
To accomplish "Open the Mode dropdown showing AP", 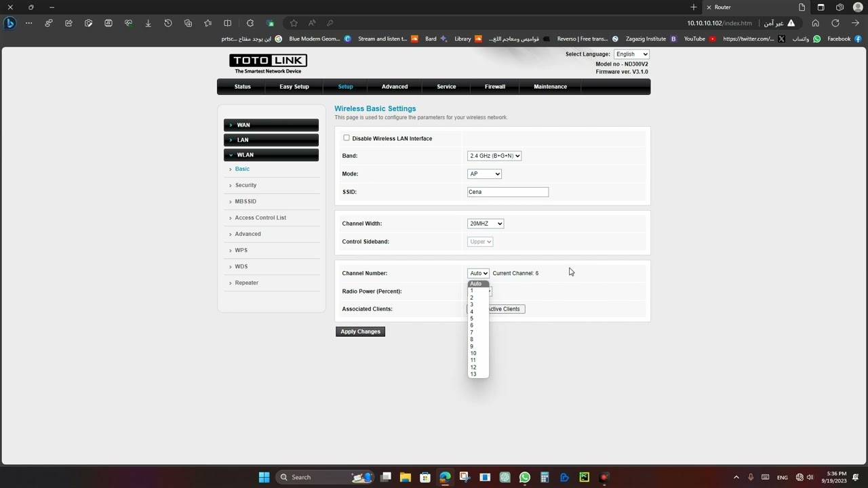I will [x=484, y=174].
